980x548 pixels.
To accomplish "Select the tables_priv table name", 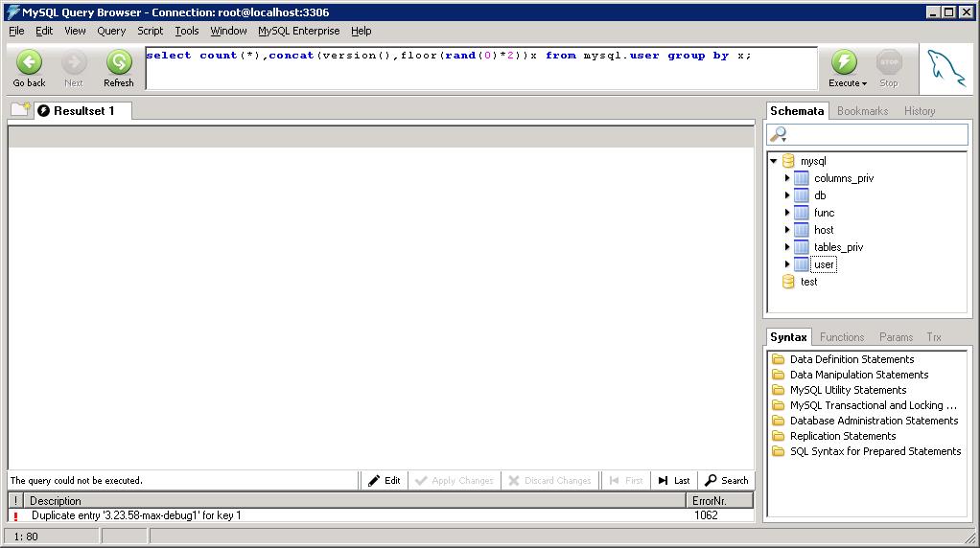I will [x=838, y=247].
